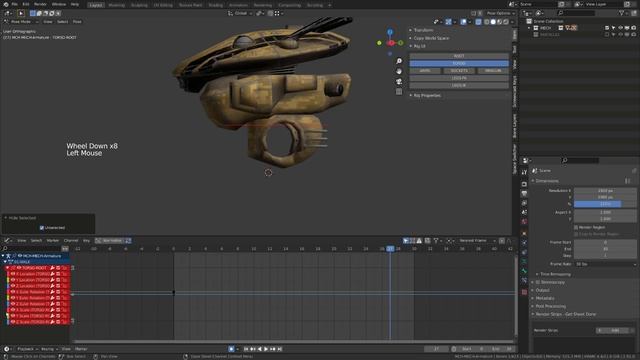Toggle perspective/orthographic grid icon
The image size is (640, 360).
coord(399,91)
